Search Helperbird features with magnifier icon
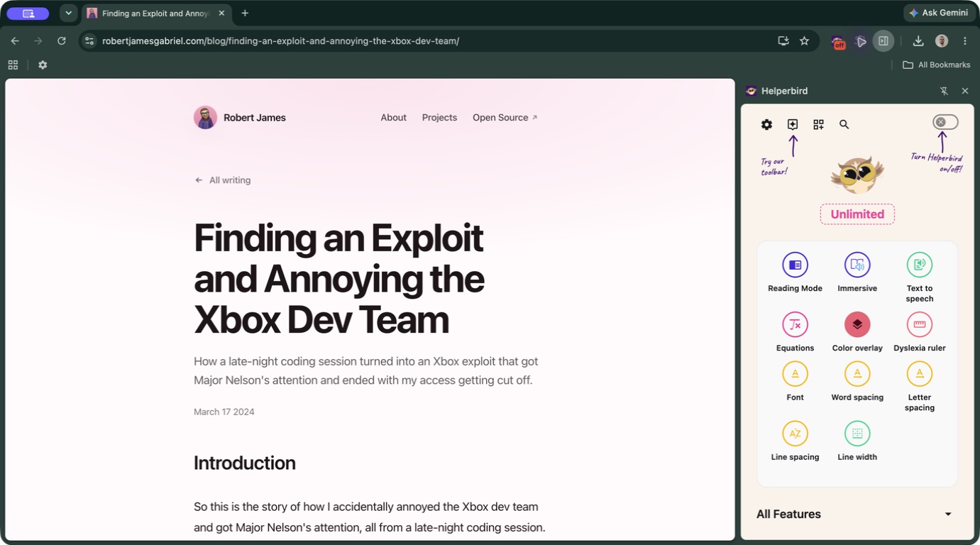980x545 pixels. (844, 124)
